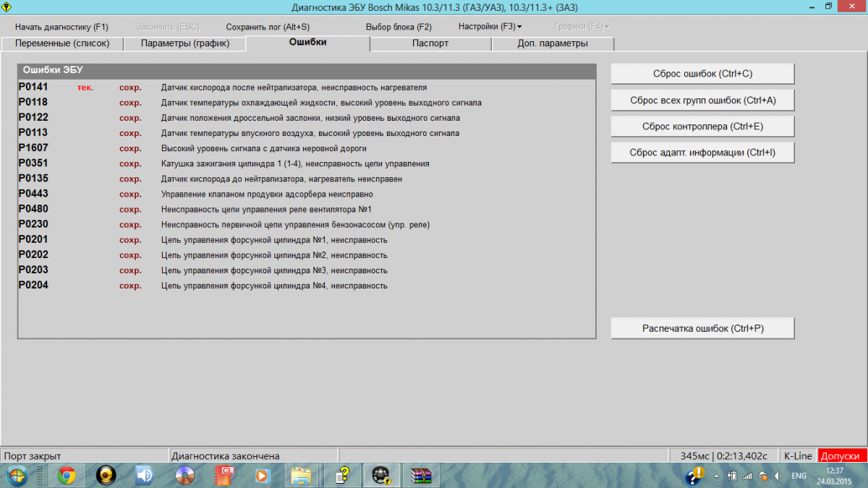
Task: Open the Доп. параметры tab
Action: [553, 43]
